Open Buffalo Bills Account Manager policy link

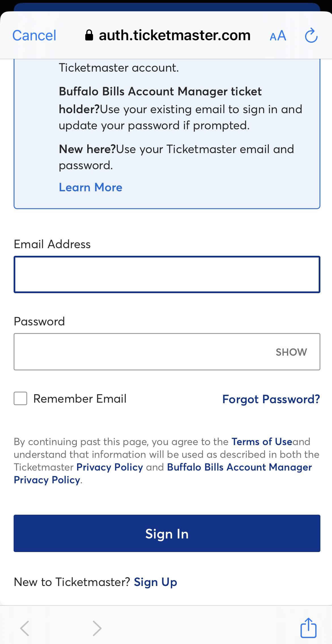click(x=239, y=467)
